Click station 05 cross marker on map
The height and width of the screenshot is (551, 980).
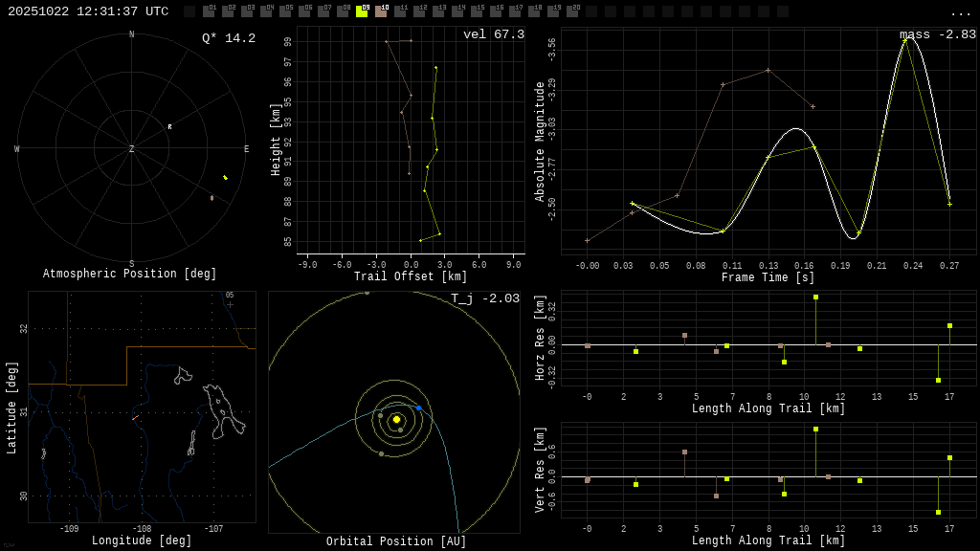coord(230,304)
